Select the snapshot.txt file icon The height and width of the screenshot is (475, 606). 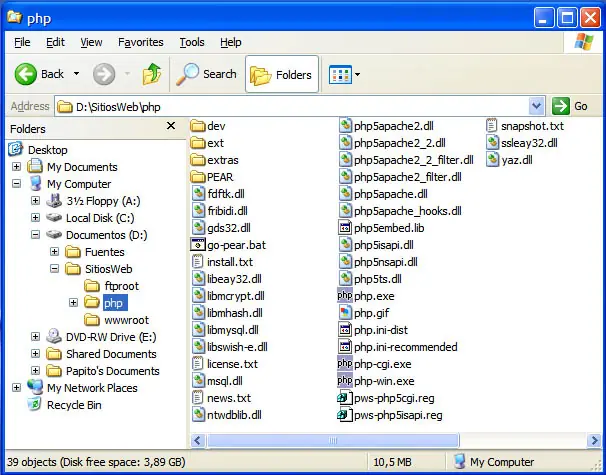tap(492, 126)
